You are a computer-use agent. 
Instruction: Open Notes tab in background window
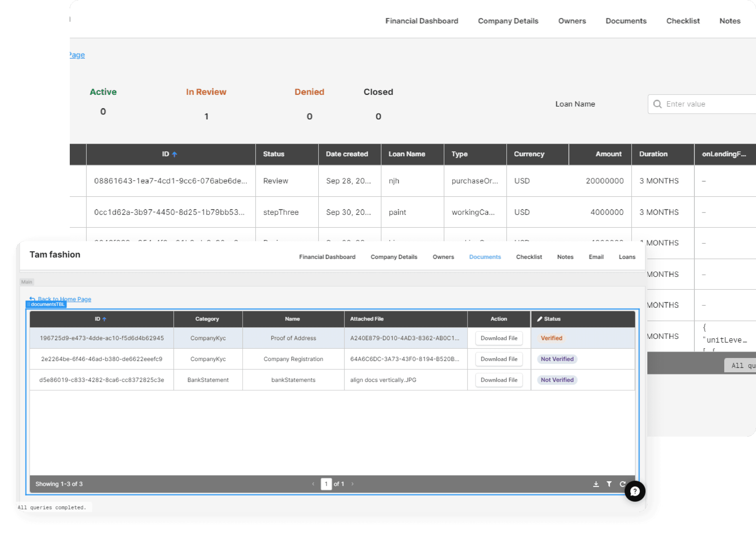tap(730, 21)
